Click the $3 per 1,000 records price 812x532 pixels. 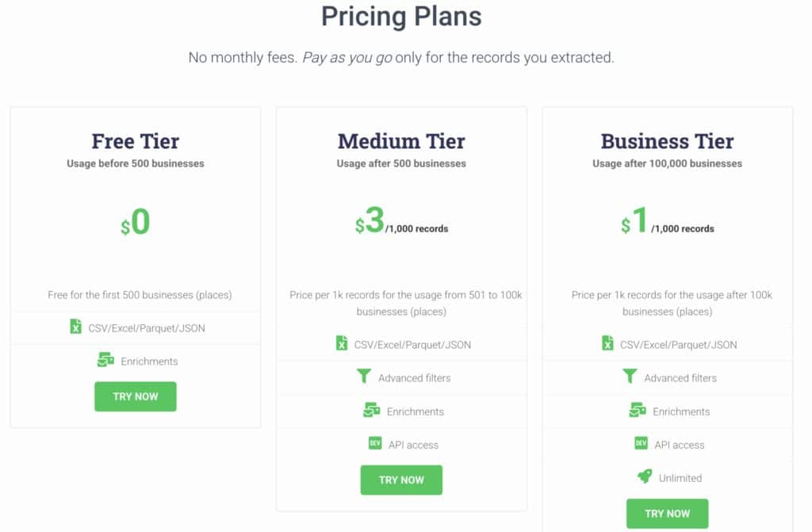tap(401, 224)
